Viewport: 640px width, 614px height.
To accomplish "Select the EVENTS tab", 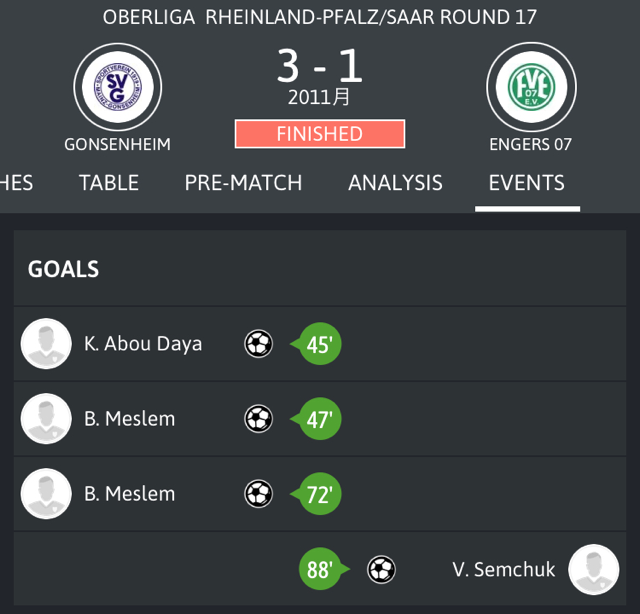I will (527, 183).
